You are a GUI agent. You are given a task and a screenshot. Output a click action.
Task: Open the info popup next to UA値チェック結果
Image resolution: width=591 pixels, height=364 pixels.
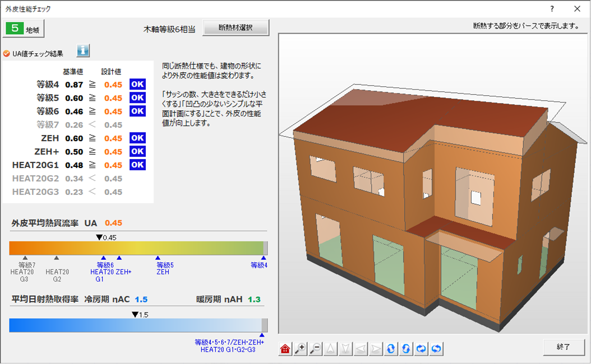[x=82, y=50]
